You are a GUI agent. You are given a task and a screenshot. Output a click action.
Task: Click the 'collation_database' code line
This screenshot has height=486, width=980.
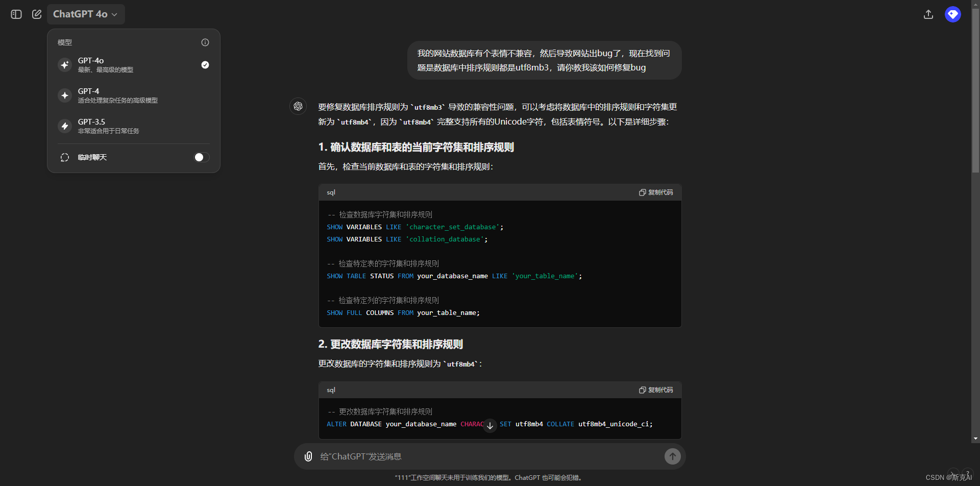coord(407,239)
